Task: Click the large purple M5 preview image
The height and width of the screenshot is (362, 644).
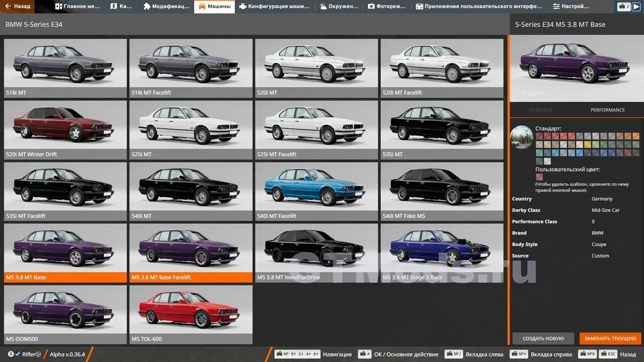Action: 577,68
